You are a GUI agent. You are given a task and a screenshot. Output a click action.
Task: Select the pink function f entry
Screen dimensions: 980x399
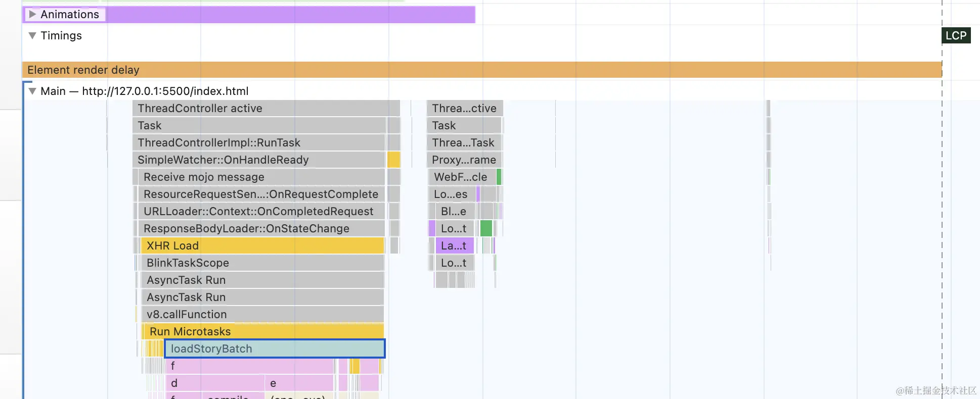250,366
